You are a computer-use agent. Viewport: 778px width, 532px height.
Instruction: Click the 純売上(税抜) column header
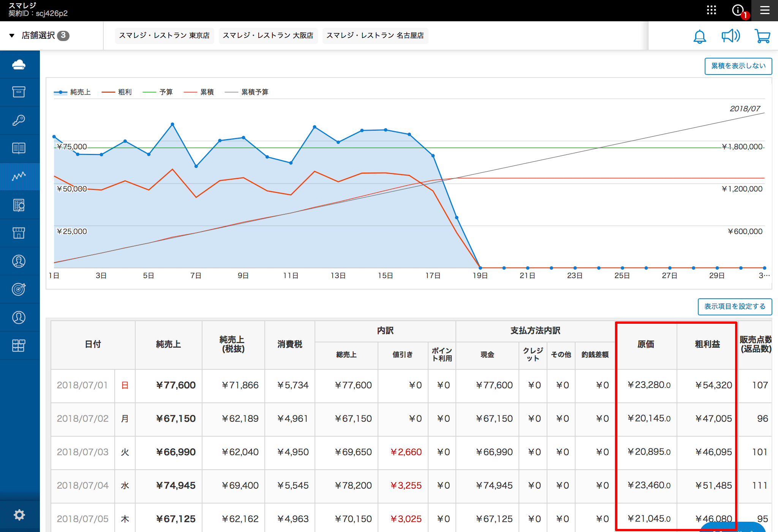coord(233,345)
